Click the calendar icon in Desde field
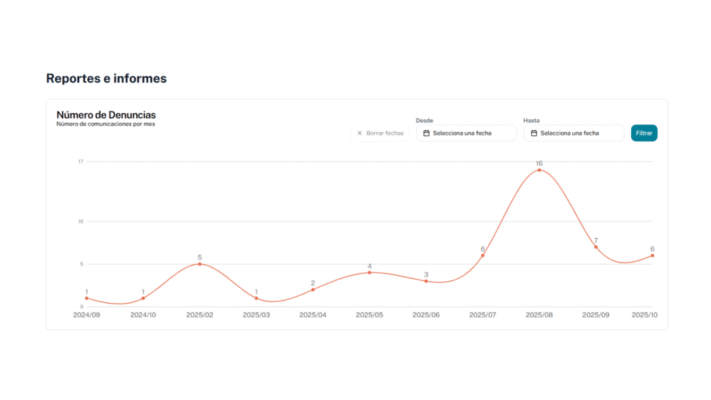711x400 pixels. 426,133
